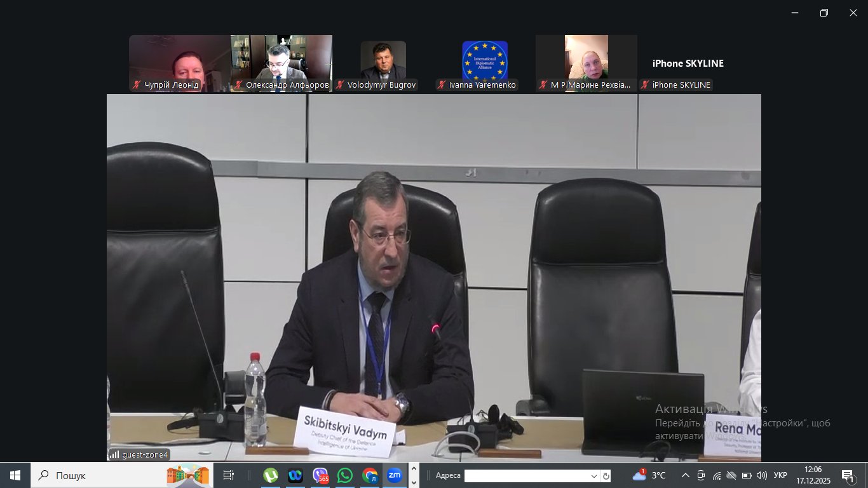Select Ivanna Yaremenko's participant tile
This screenshot has width=868, height=488.
click(x=484, y=64)
